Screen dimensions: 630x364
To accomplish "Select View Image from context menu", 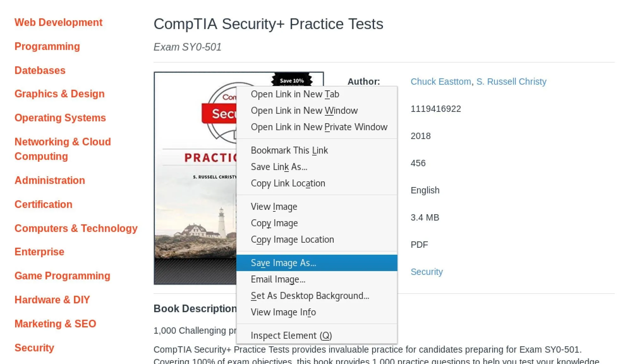I will point(317,207).
